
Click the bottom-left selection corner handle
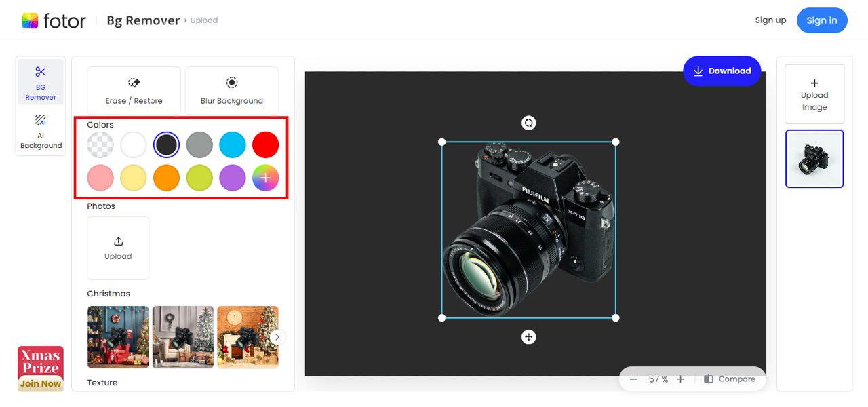(x=442, y=317)
